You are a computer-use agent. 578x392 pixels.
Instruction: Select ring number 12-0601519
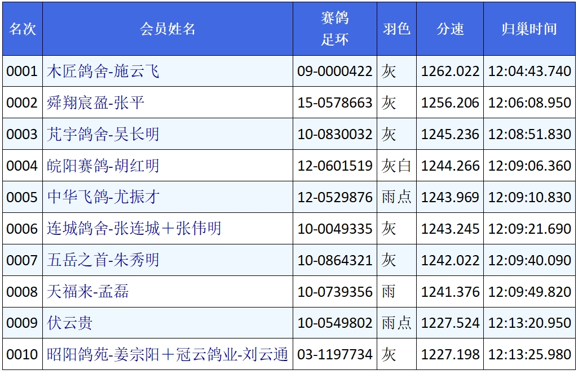click(x=335, y=166)
